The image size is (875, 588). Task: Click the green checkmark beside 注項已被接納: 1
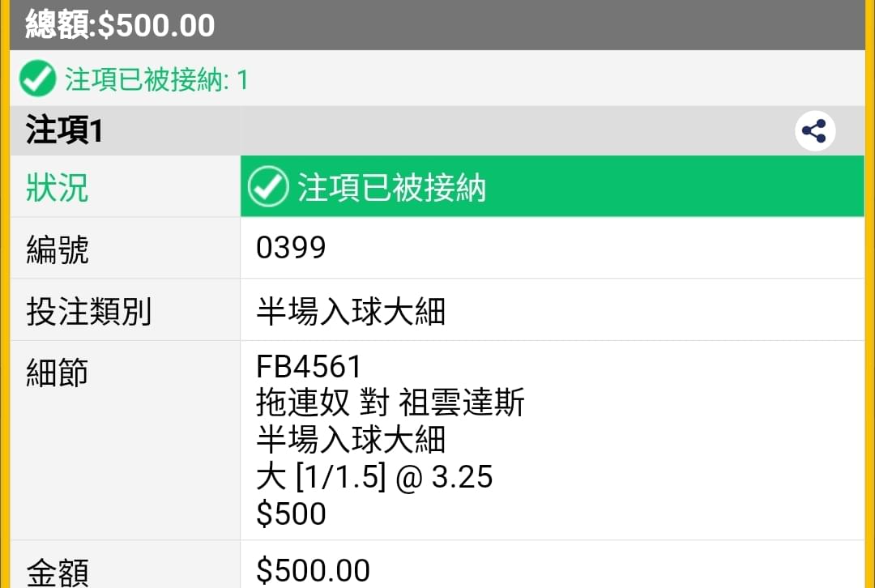coord(37,79)
